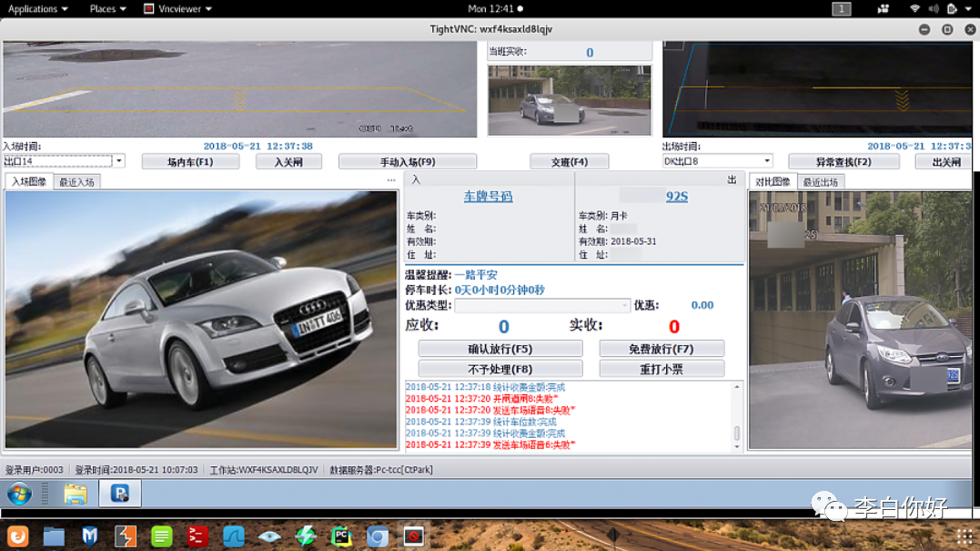Click the 手动入场(F9) button

click(408, 162)
